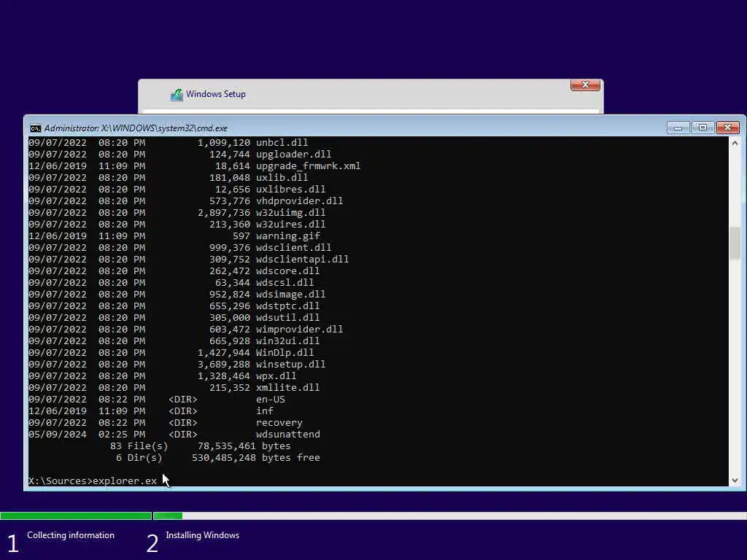747x560 pixels.
Task: Close the Administrator cmd.exe window
Action: 727,128
